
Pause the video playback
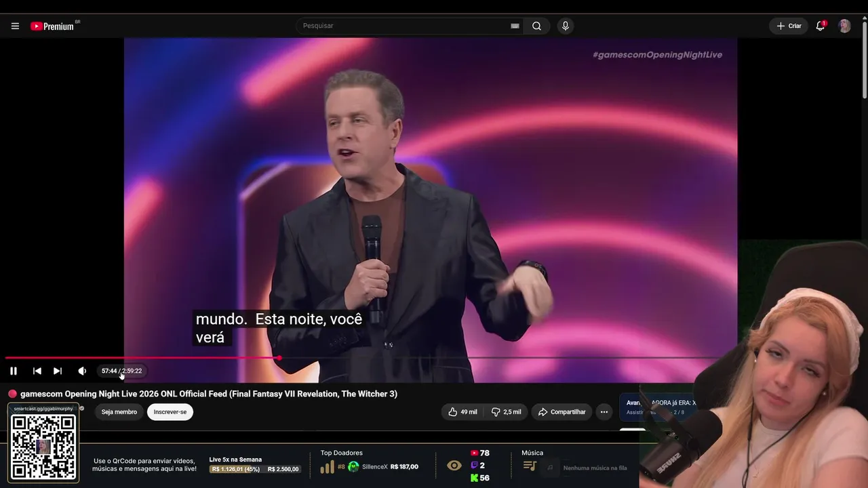point(14,371)
